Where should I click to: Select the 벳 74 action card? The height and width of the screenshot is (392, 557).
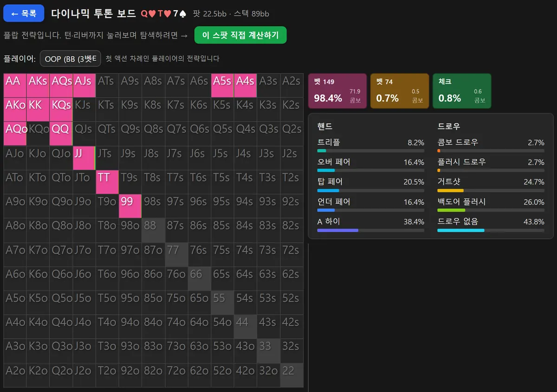[400, 91]
